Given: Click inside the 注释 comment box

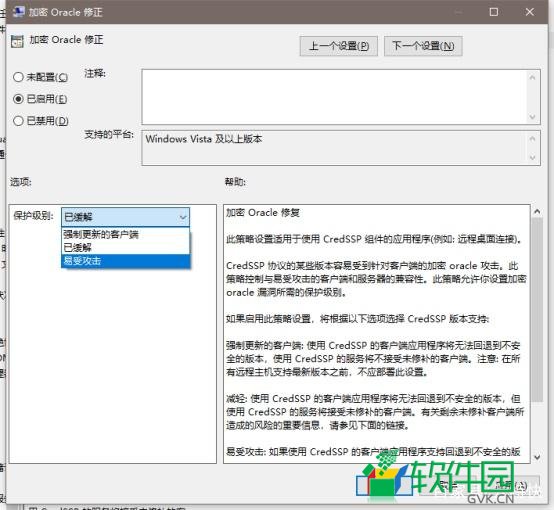Looking at the screenshot, I should click(334, 97).
